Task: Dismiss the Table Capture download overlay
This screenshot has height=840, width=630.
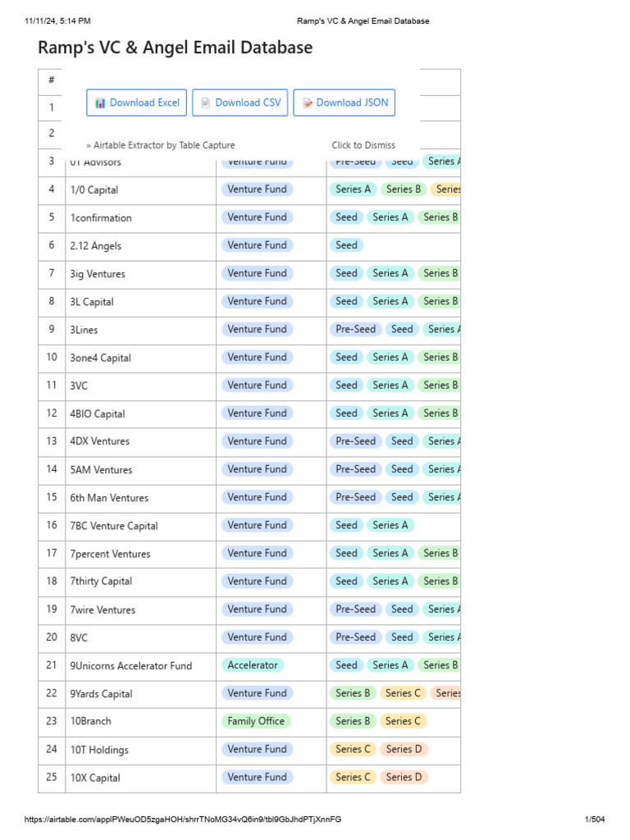Action: click(363, 145)
